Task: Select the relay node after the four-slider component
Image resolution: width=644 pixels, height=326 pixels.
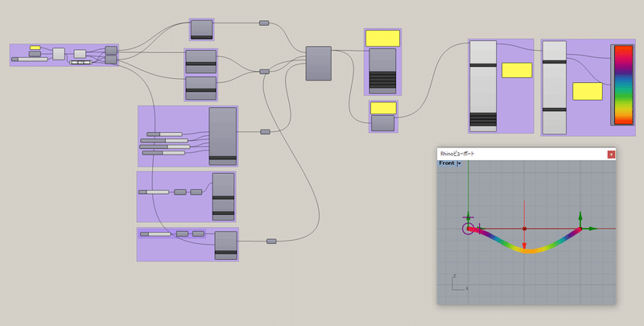Action: coord(265,132)
